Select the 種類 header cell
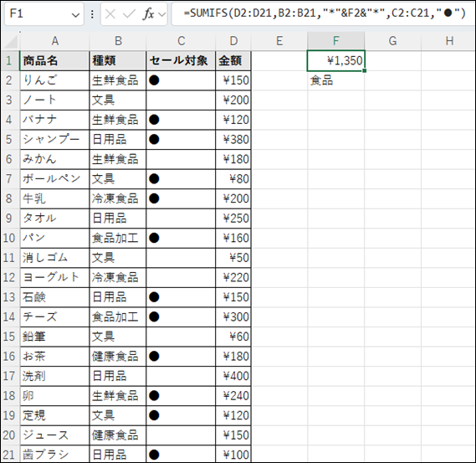 [x=118, y=61]
